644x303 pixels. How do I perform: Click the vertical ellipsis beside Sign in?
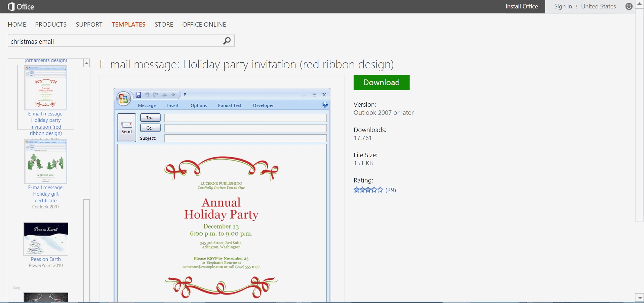pos(576,6)
